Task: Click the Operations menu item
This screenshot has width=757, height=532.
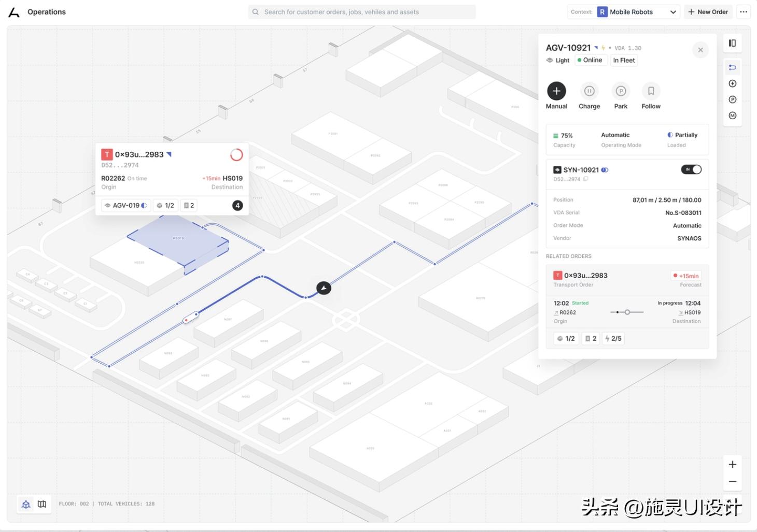Action: 46,11
